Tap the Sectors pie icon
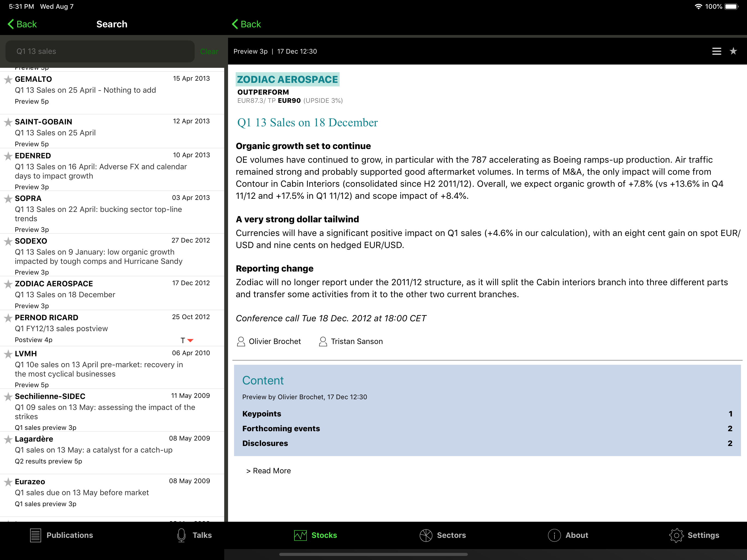The width and height of the screenshot is (747, 560). [x=426, y=535]
